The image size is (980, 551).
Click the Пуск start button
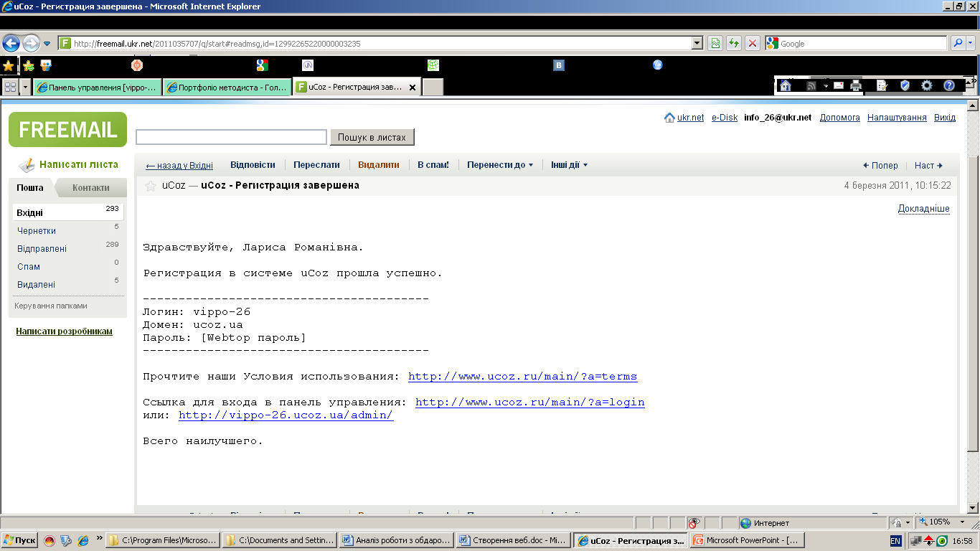coord(20,540)
